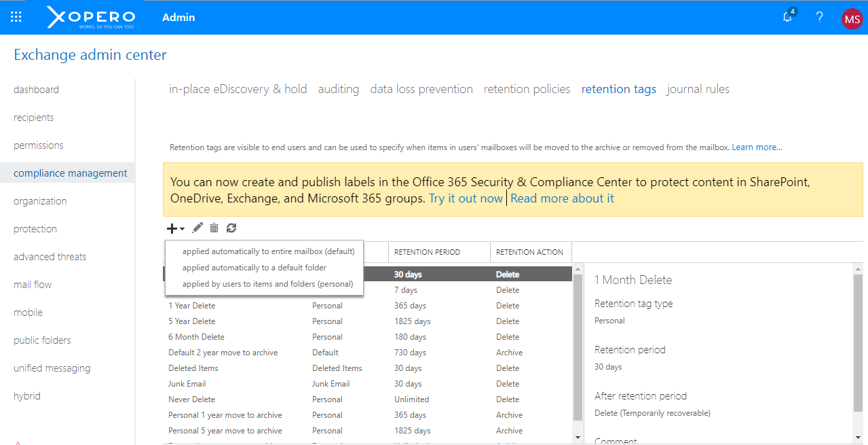Switch to the journal rules tab
Image resolution: width=868 pixels, height=445 pixels.
[x=698, y=89]
